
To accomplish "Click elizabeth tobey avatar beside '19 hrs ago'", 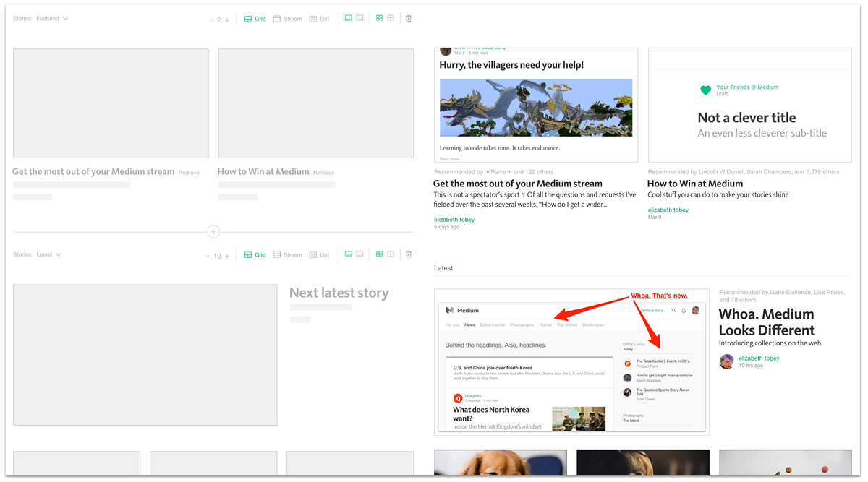I will tap(726, 361).
